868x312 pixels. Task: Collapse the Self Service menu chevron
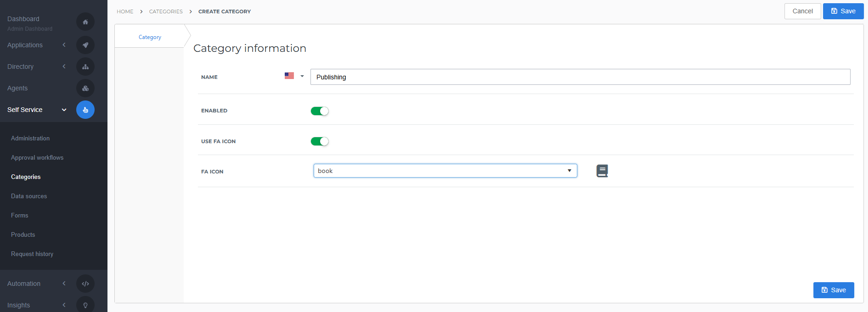pos(64,110)
